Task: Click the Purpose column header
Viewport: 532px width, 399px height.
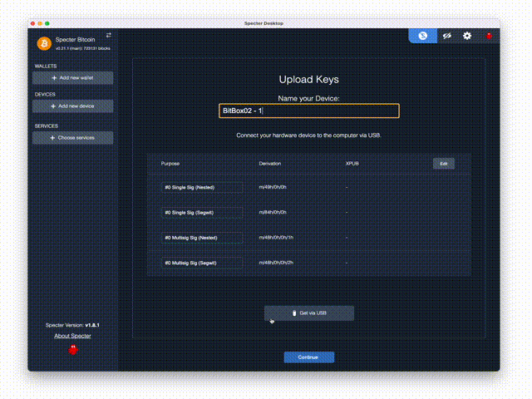Action: tap(170, 164)
